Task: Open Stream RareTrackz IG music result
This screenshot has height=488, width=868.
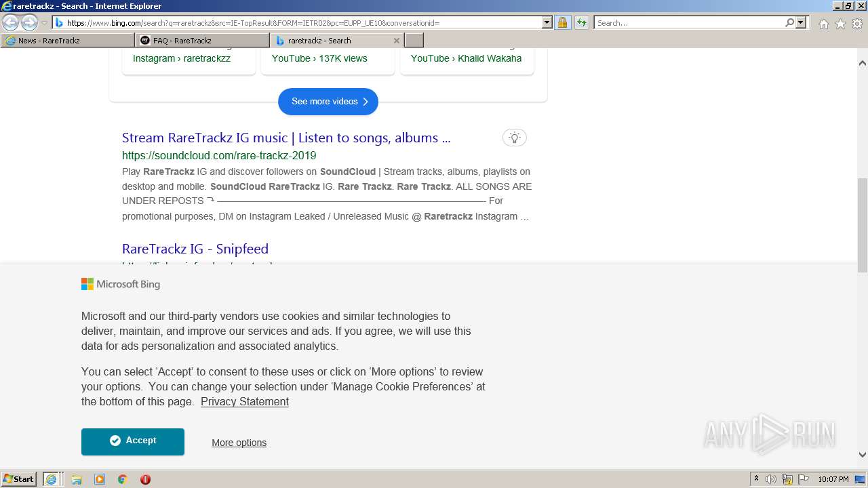Action: (x=286, y=138)
